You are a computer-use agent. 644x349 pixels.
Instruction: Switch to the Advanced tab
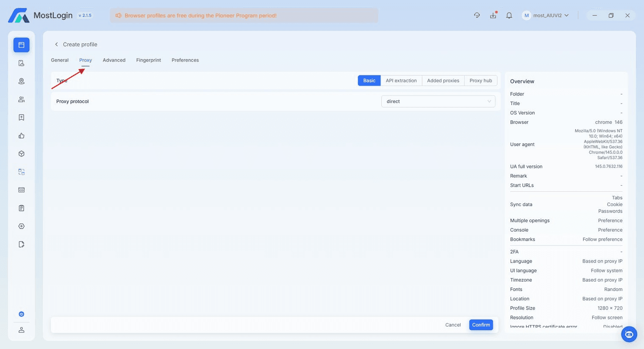pyautogui.click(x=114, y=60)
